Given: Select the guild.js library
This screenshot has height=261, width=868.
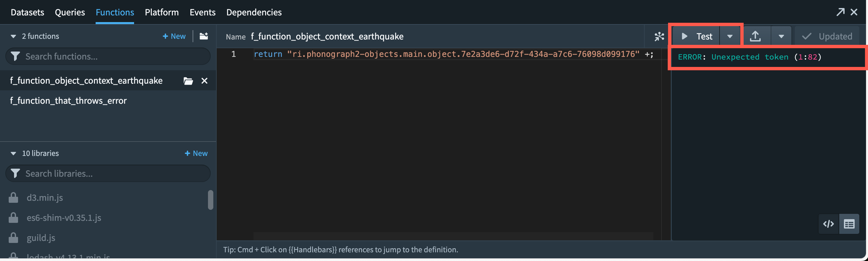Looking at the screenshot, I should click(41, 238).
